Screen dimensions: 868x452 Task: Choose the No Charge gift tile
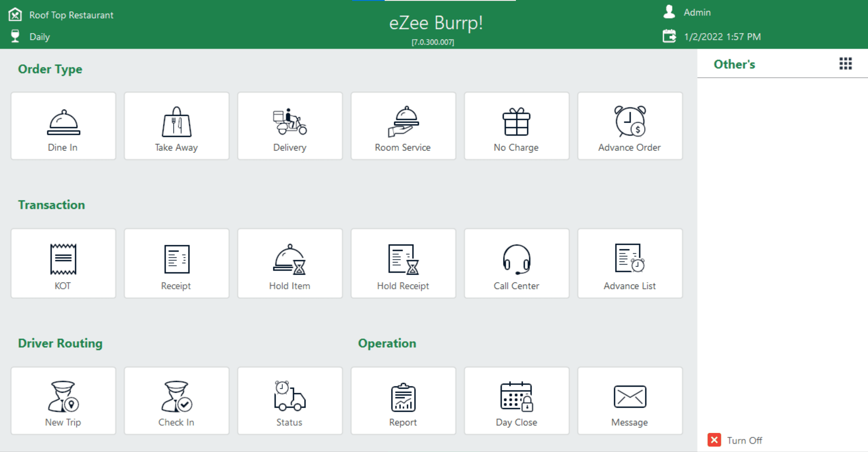point(517,126)
